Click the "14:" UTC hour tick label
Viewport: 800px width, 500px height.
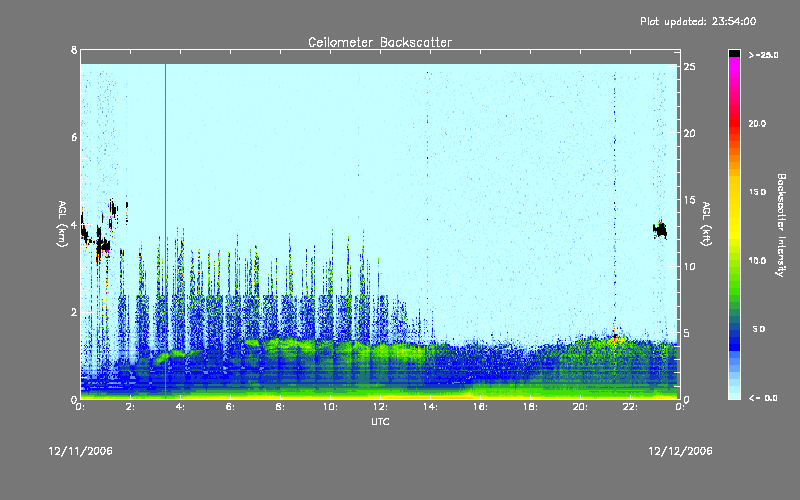[431, 407]
